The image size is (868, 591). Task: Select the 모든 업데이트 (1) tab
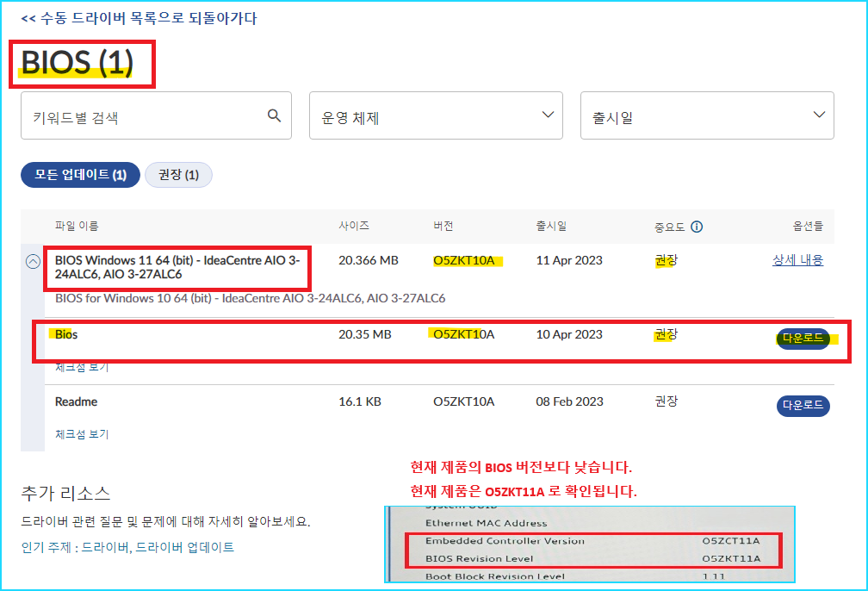click(80, 175)
